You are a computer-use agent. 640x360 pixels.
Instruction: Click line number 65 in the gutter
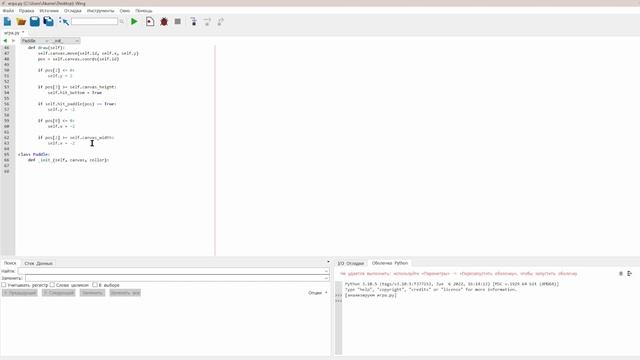7,155
